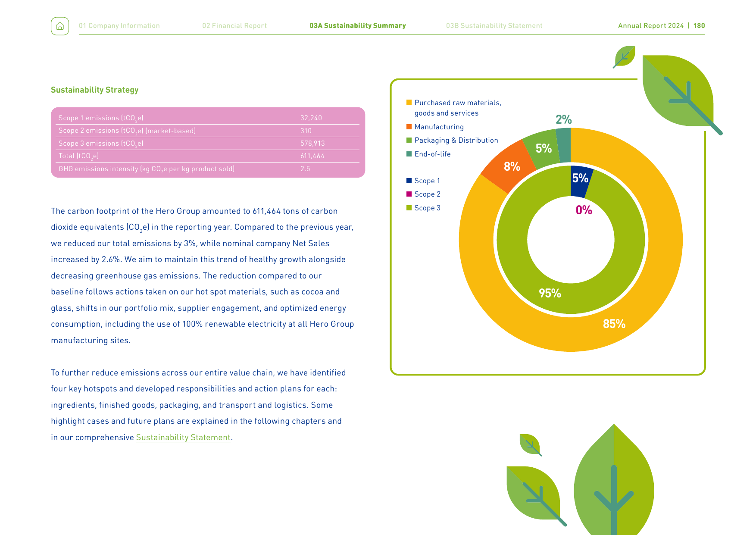This screenshot has width=756, height=535.
Task: Click the magenta 0% Scope 2 chart label
Action: tap(584, 210)
